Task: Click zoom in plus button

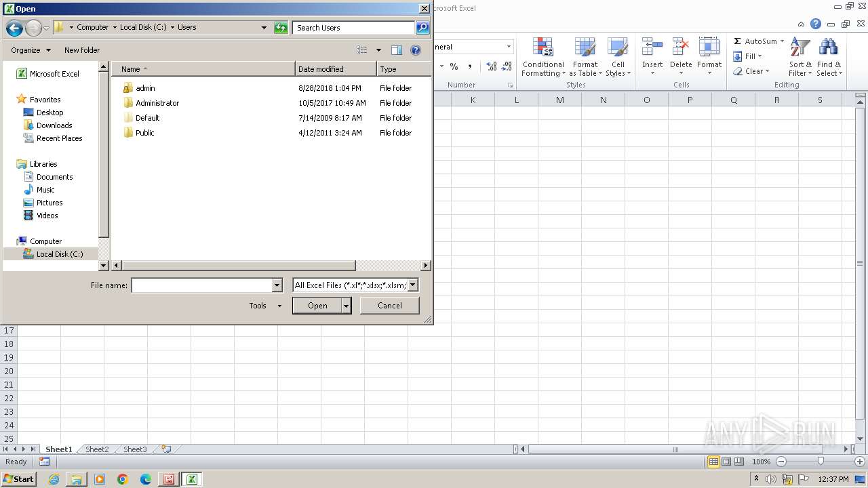Action: (859, 462)
